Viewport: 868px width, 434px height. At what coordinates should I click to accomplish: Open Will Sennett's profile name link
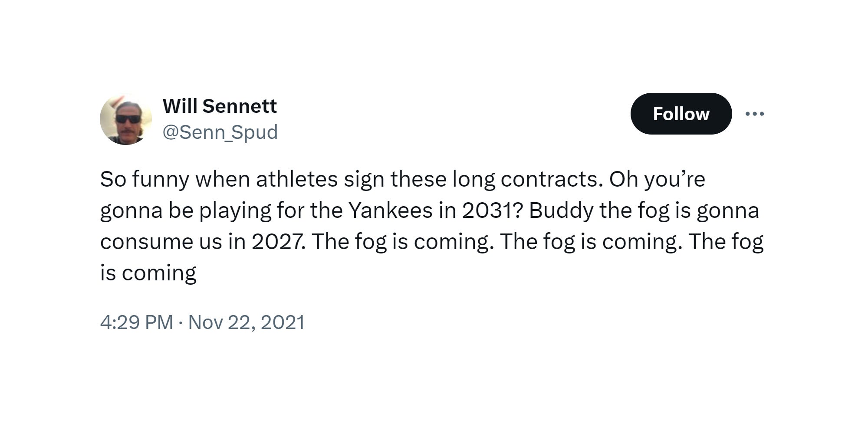point(220,105)
